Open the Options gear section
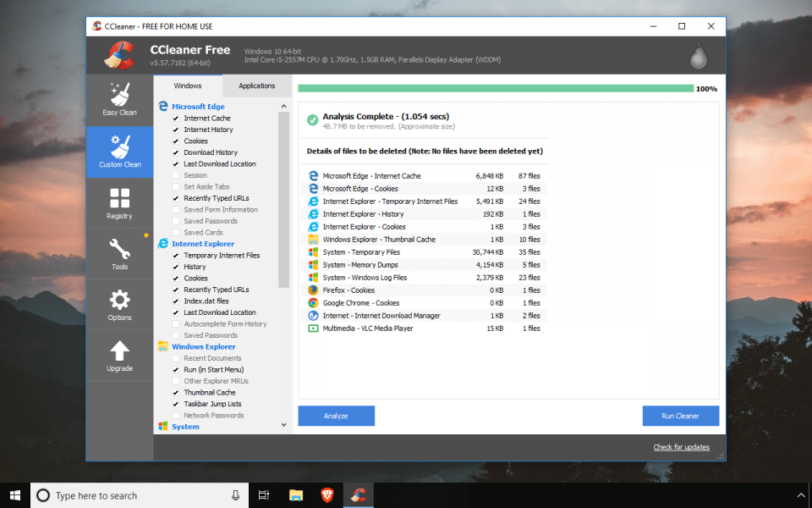Image resolution: width=812 pixels, height=508 pixels. (x=119, y=305)
